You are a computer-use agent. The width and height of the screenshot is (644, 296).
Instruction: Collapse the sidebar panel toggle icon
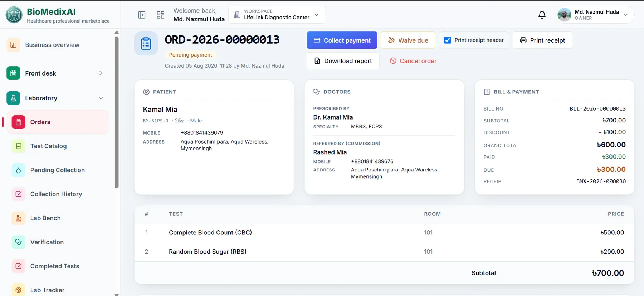click(142, 15)
